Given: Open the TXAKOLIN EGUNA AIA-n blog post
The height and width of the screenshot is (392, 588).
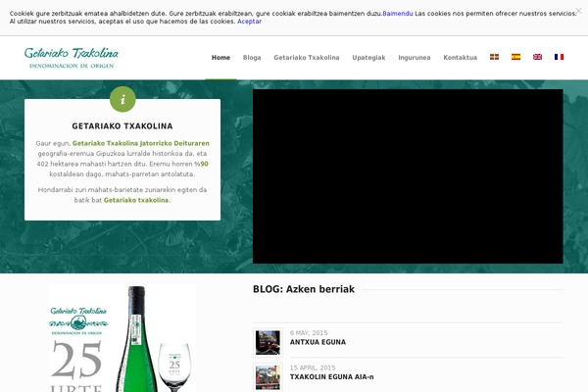Looking at the screenshot, I should [331, 377].
